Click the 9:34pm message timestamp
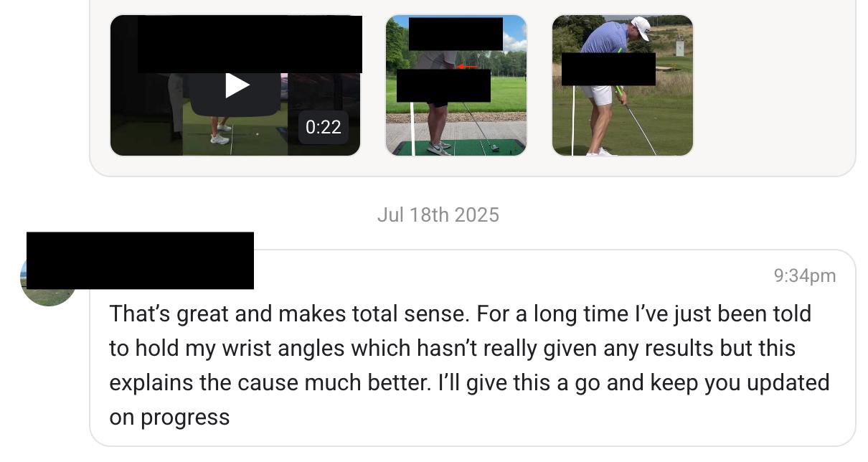868x462 pixels. (805, 275)
